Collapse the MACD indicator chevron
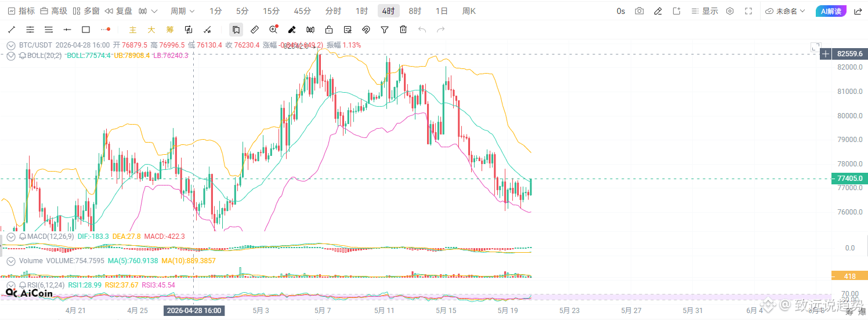The width and height of the screenshot is (868, 320). coord(10,237)
